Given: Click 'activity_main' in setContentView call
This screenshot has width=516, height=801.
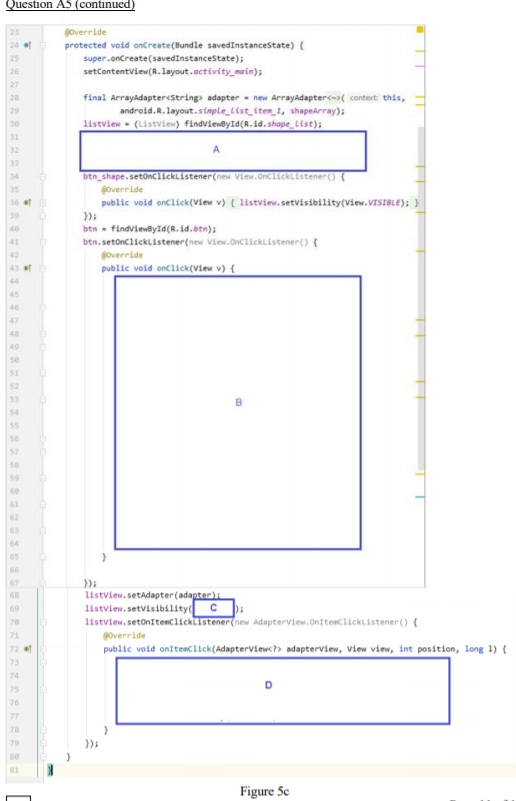Looking at the screenshot, I should [224, 72].
